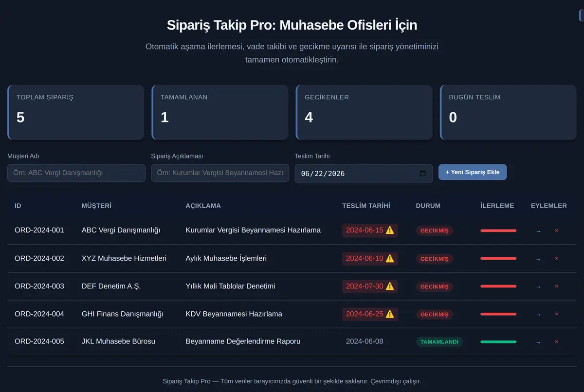The height and width of the screenshot is (392, 584).
Task: Select the Bugün Teslim stat card
Action: pyautogui.click(x=508, y=112)
